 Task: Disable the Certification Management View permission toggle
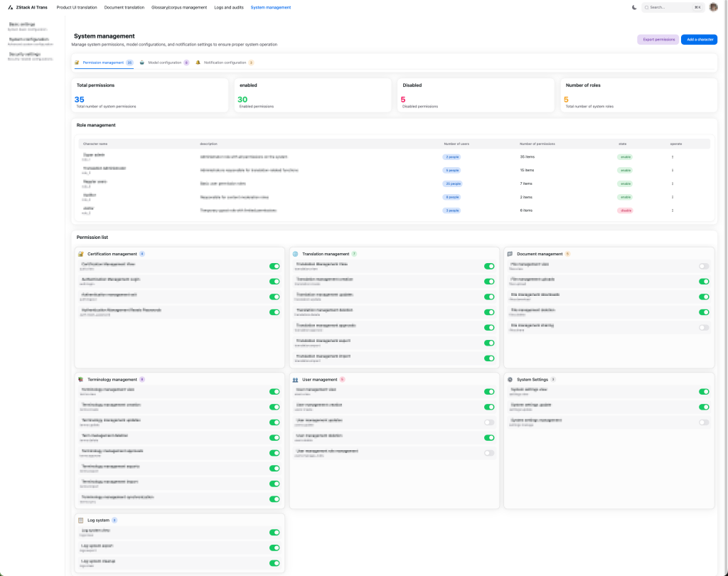[x=274, y=266]
